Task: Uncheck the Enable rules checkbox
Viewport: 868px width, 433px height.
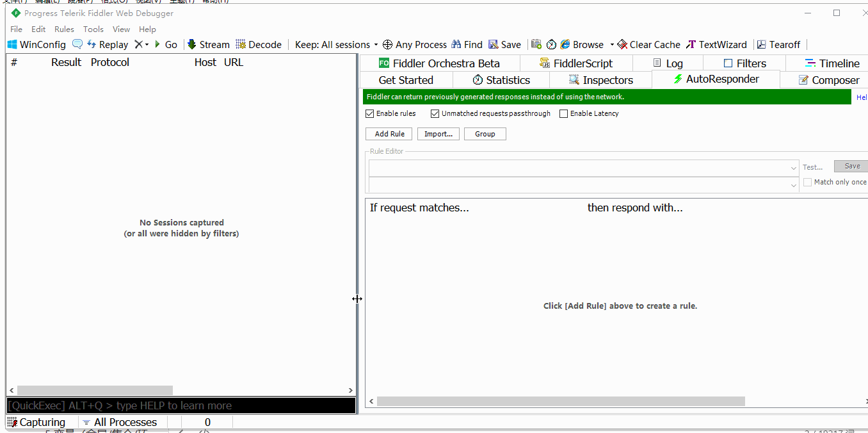Action: pos(370,114)
